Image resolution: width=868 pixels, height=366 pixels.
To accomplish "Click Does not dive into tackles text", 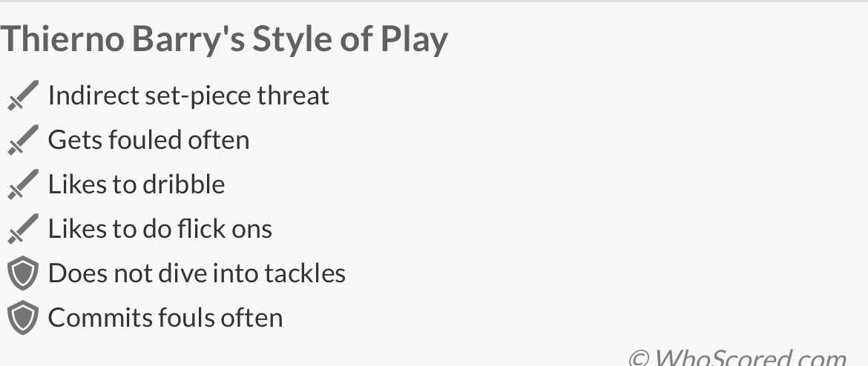I will click(197, 273).
